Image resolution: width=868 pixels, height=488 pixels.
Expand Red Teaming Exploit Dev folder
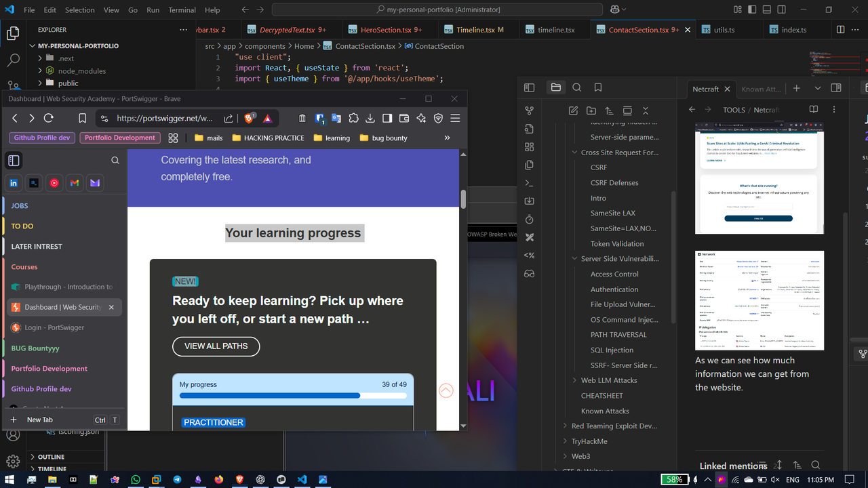pyautogui.click(x=566, y=426)
